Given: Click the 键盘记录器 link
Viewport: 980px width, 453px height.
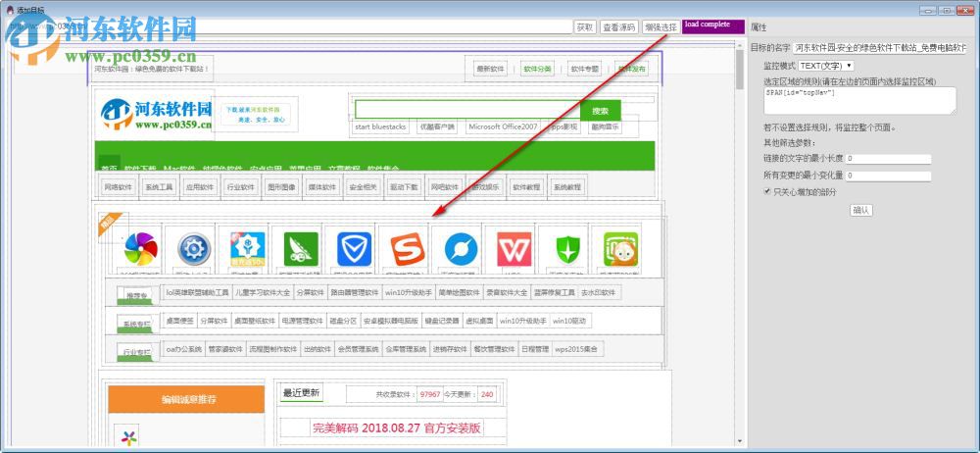Looking at the screenshot, I should coord(442,321).
